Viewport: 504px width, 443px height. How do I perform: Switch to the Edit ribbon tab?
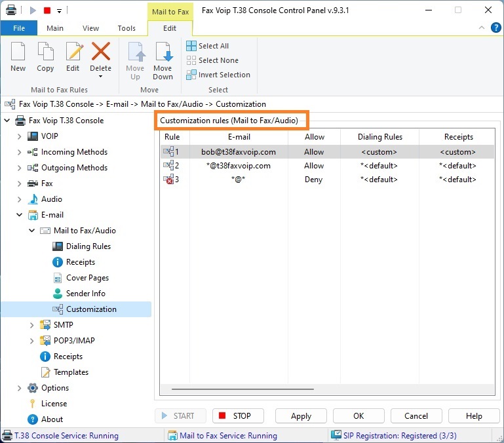170,28
